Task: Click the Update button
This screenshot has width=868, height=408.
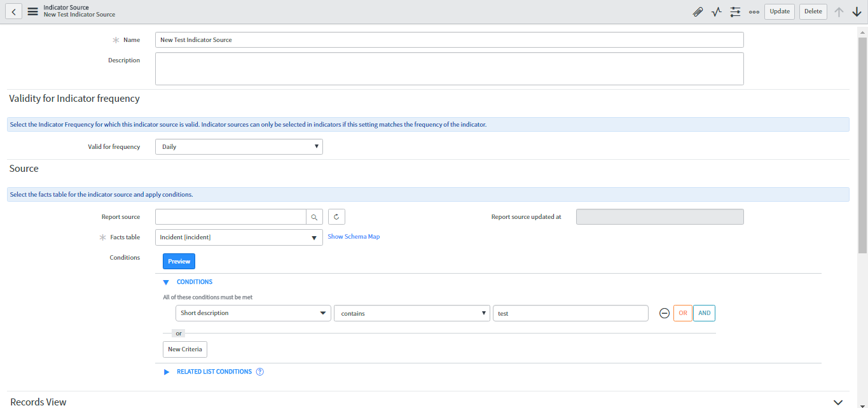Action: (x=779, y=11)
